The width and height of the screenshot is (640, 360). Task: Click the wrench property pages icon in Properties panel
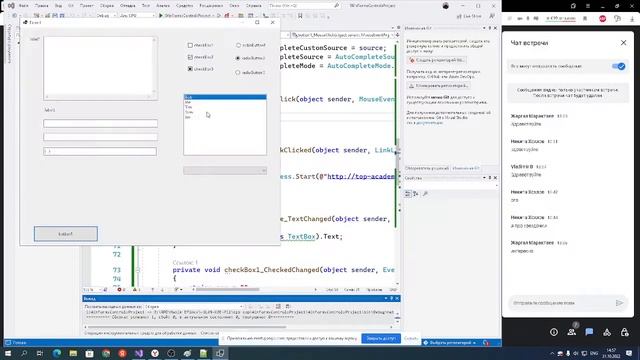(425, 194)
